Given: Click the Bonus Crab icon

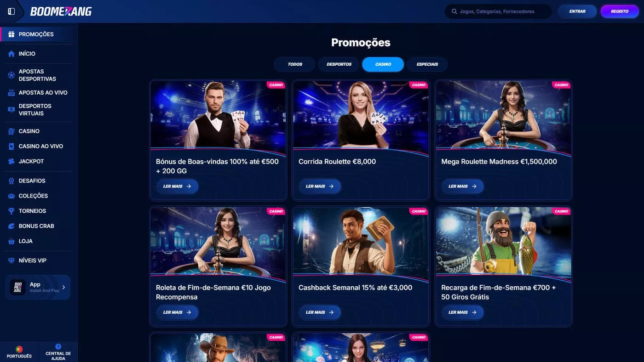Looking at the screenshot, I should point(11,226).
